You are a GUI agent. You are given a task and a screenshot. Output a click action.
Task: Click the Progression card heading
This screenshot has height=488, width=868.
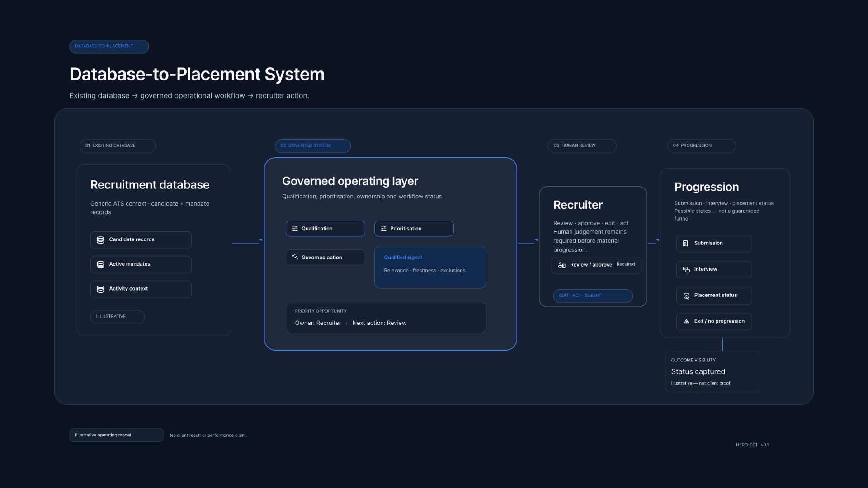[707, 187]
